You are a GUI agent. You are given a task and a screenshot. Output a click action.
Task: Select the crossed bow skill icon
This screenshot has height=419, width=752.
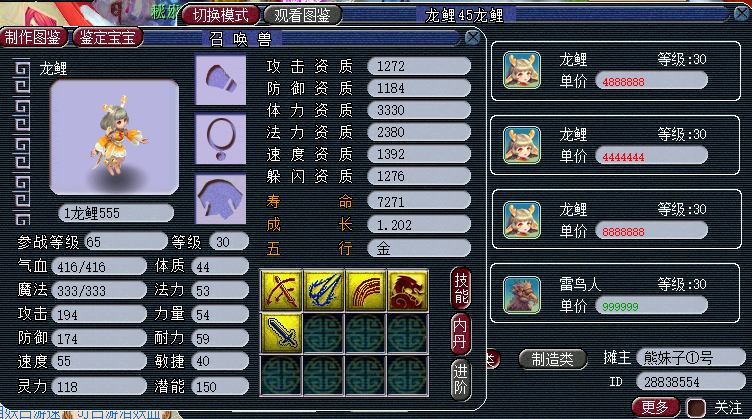click(281, 291)
